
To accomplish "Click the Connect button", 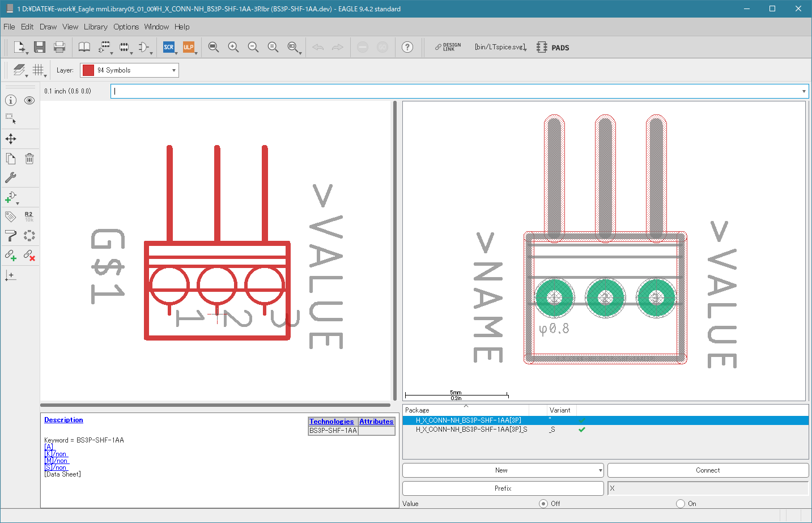I will coord(708,470).
